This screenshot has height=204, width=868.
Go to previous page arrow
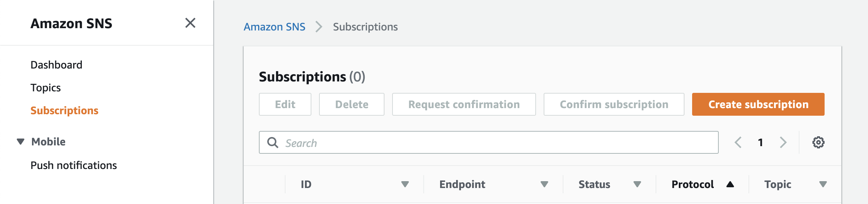click(738, 142)
